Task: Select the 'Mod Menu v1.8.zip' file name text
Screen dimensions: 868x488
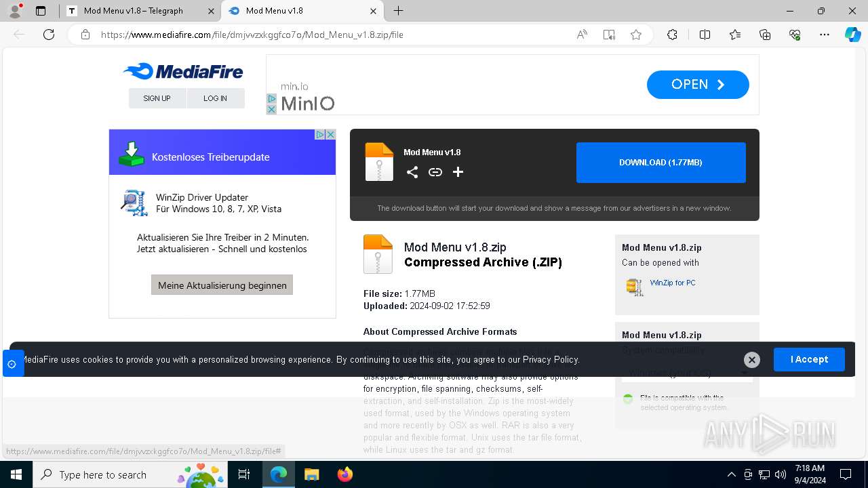Action: 455,247
